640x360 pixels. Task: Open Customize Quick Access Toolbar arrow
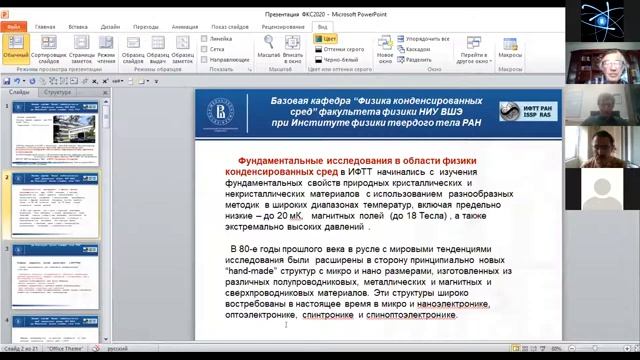tap(156, 81)
